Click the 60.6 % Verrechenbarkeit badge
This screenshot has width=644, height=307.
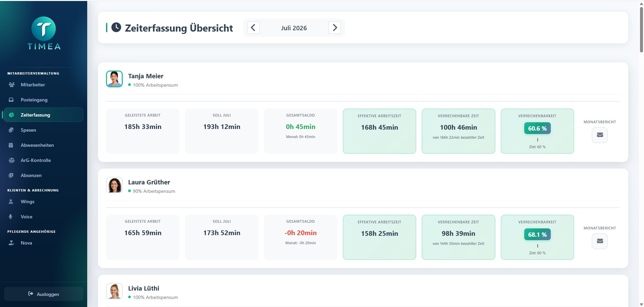537,128
